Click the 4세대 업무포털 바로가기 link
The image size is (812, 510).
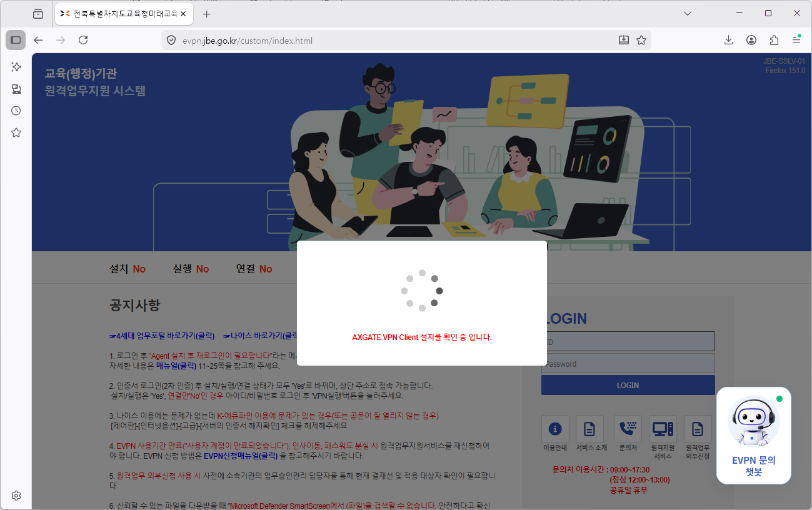point(163,336)
